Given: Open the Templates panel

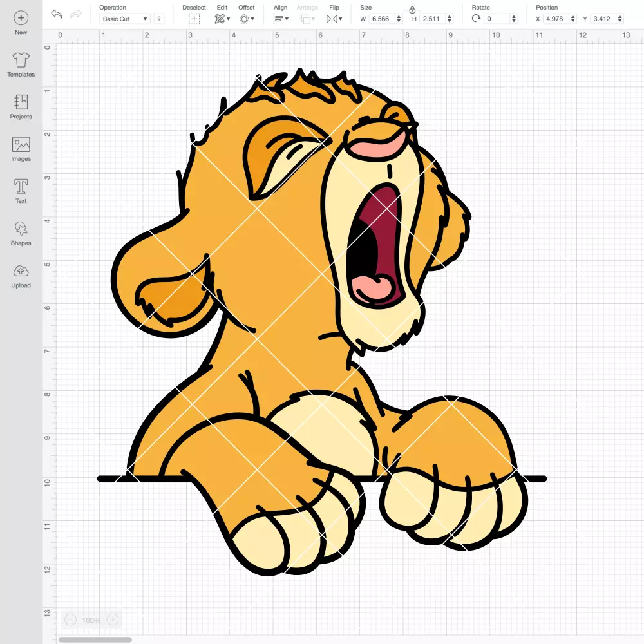Looking at the screenshot, I should click(21, 65).
